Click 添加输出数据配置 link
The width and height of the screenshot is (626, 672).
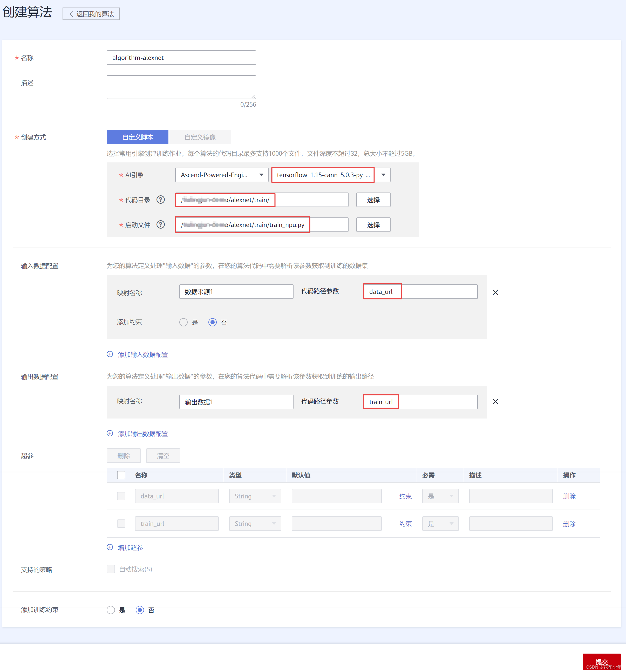coord(143,434)
